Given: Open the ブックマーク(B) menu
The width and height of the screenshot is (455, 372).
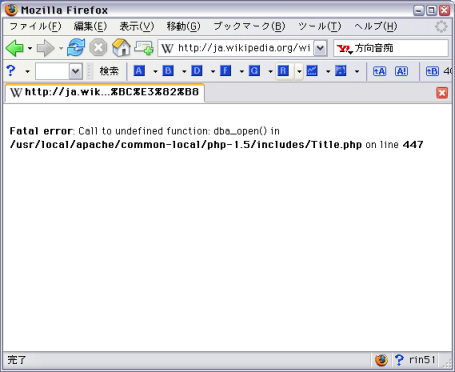Looking at the screenshot, I should pyautogui.click(x=249, y=26).
